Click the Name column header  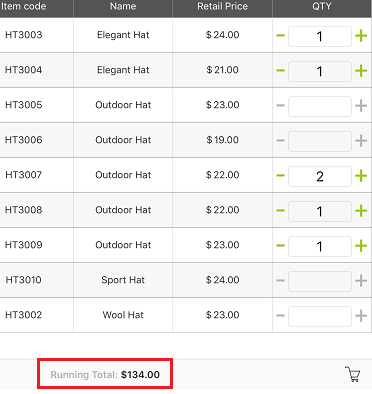tap(123, 7)
